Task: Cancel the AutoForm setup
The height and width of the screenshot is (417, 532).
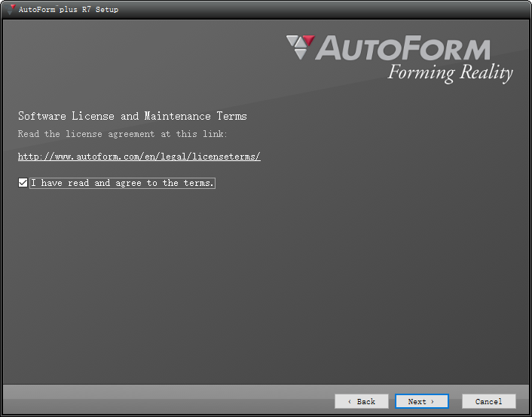Action: 488,401
